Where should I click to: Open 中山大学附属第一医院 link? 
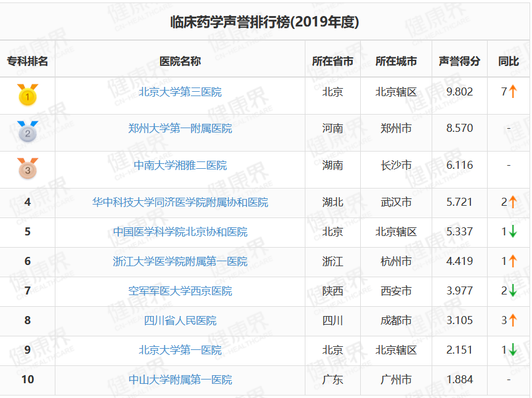point(180,380)
